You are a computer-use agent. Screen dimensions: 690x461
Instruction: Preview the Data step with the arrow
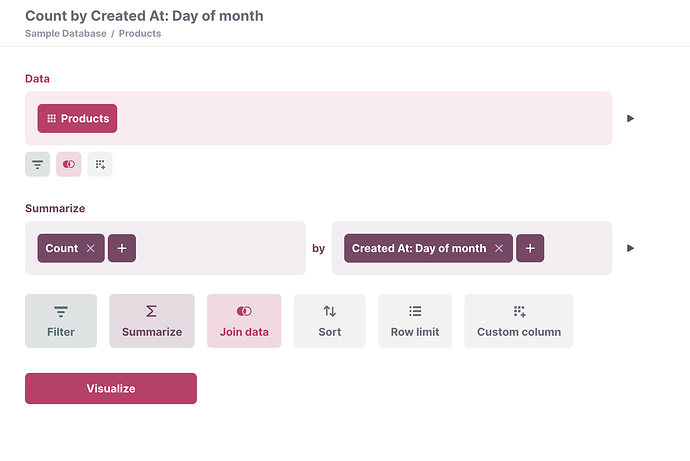click(631, 118)
